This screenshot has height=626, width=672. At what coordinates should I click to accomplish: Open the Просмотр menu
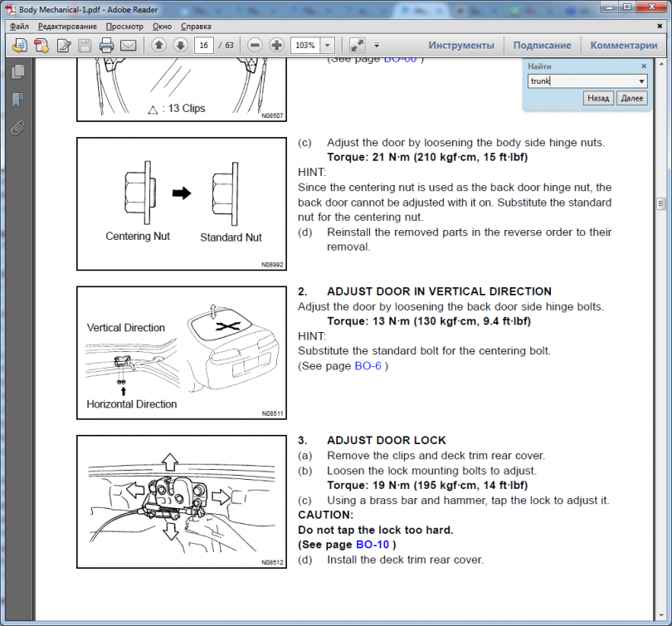[124, 27]
